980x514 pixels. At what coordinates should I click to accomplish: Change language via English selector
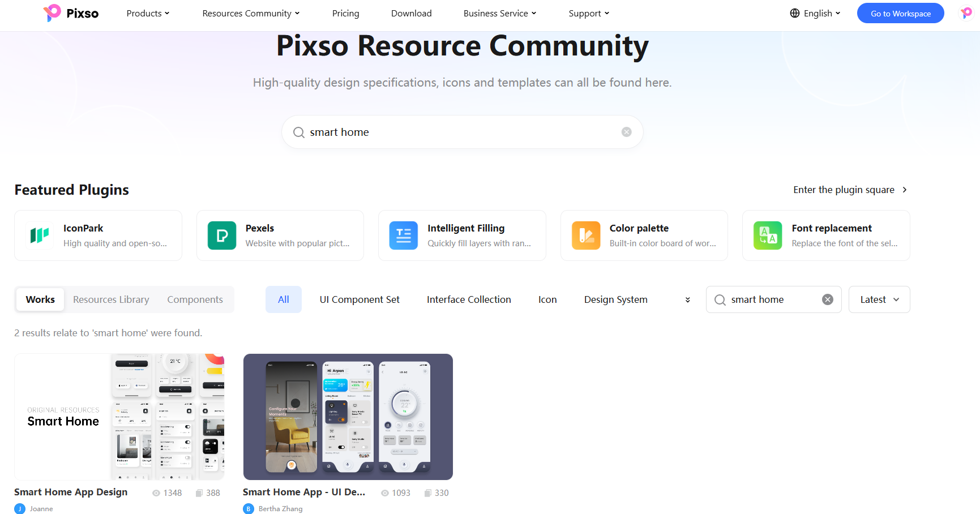point(821,13)
